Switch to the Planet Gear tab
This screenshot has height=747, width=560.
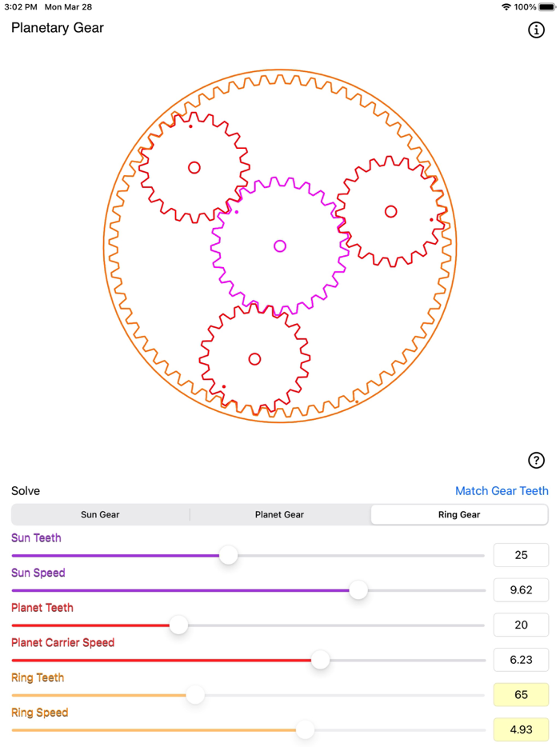coord(279,514)
